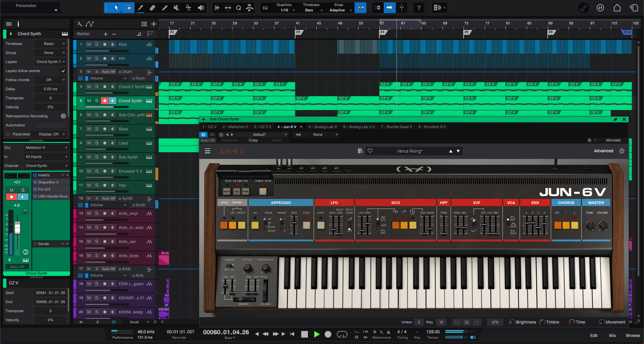The image size is (644, 344).
Task: Click the Brightness macro knob
Action: pyautogui.click(x=512, y=322)
